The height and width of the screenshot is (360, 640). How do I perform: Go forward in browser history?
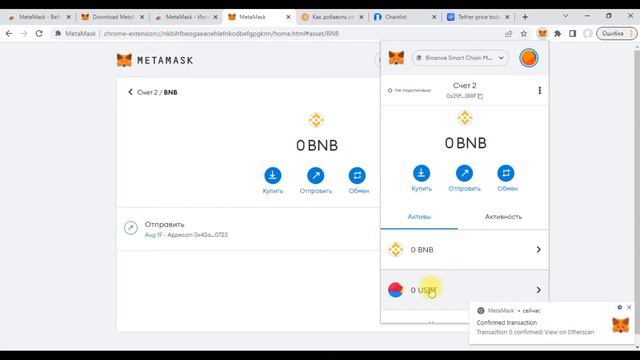tap(24, 33)
